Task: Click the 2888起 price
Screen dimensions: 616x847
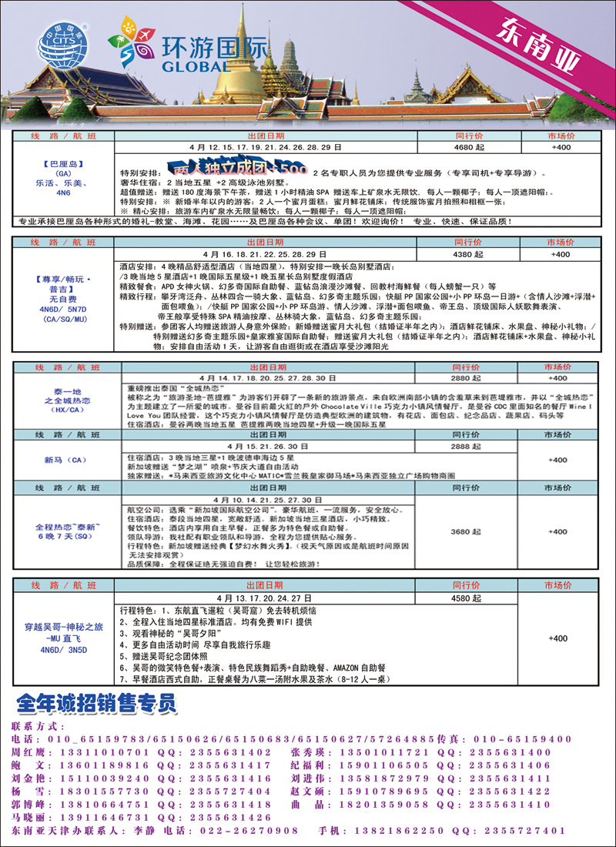Action: pyautogui.click(x=466, y=447)
